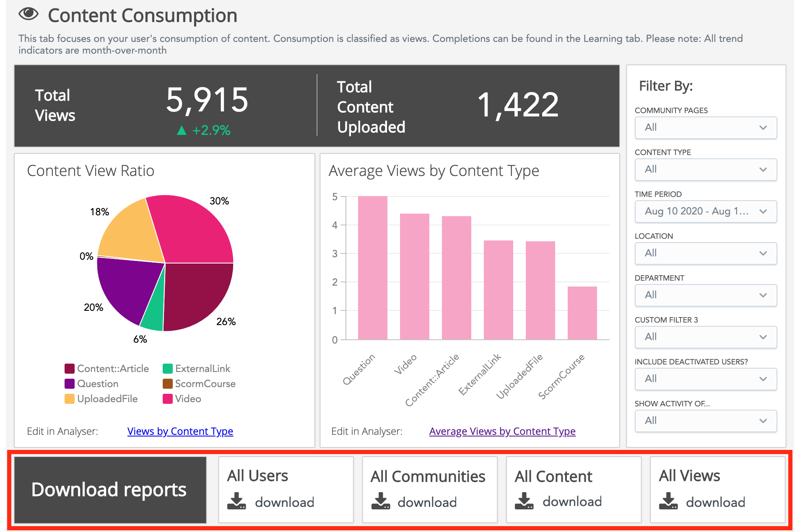The image size is (800, 532).
Task: Open the Include Deactivated Users dropdown
Action: tap(705, 379)
